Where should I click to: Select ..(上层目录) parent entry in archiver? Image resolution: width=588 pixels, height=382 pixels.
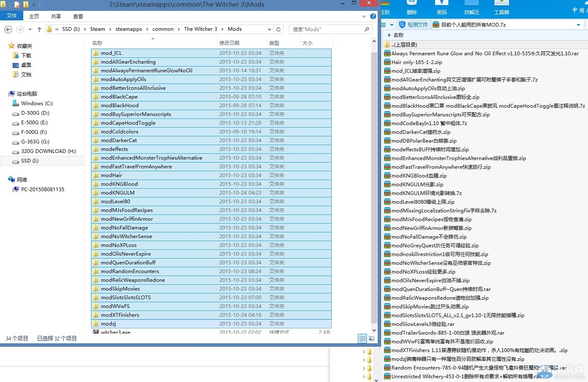click(401, 44)
